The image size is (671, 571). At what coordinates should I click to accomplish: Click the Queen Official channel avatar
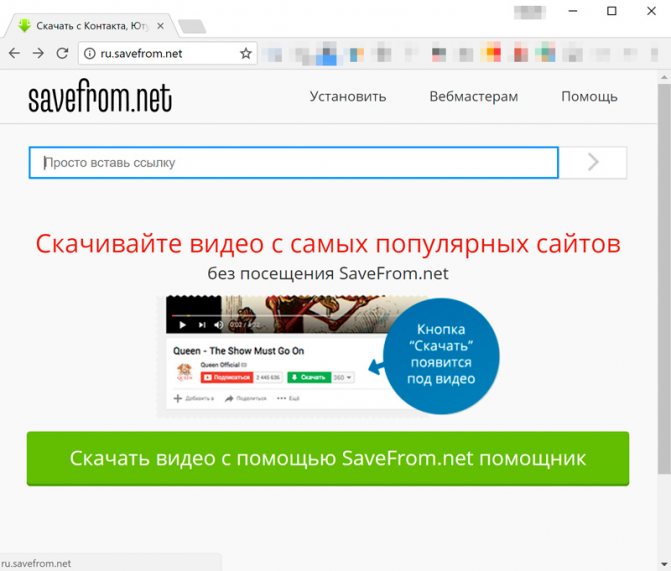coord(184,372)
